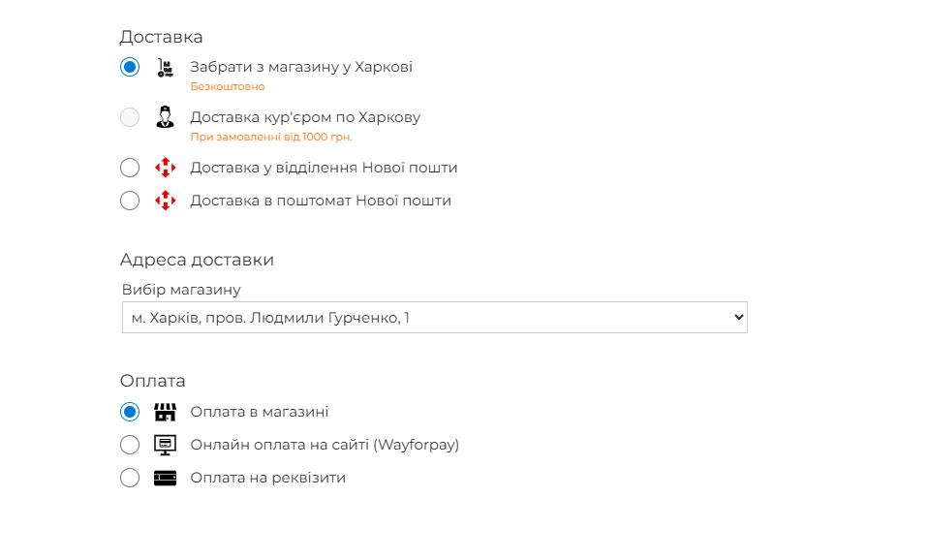Image resolution: width=929 pixels, height=560 pixels.
Task: Click the 'Доставка кур'єром по Харкову' label
Action: (x=305, y=117)
